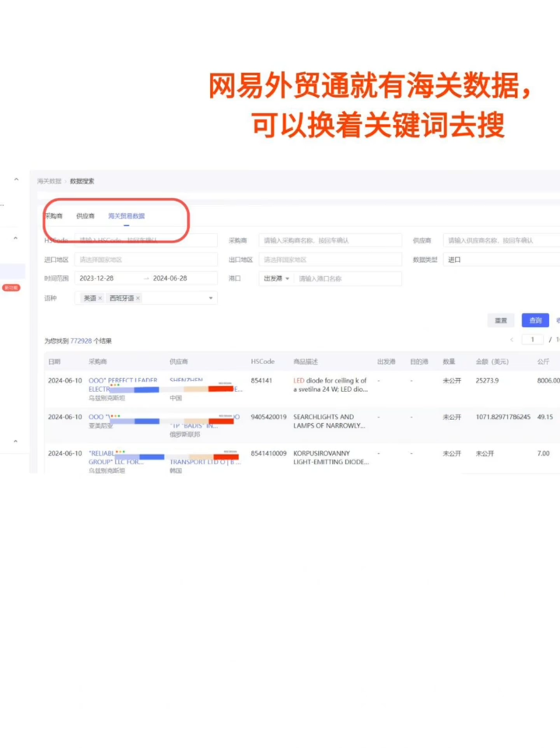Click the 重置 reset button
This screenshot has height=748, width=560.
tap(501, 320)
